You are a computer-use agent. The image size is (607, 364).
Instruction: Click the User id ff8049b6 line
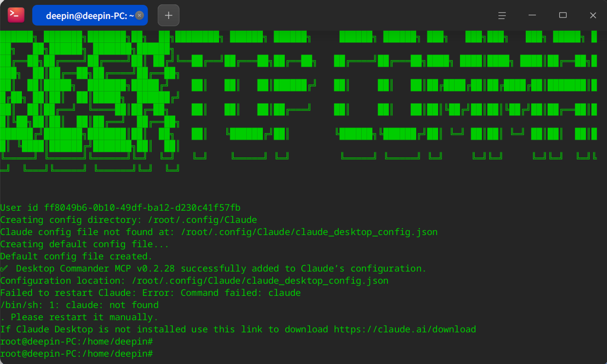(120, 208)
